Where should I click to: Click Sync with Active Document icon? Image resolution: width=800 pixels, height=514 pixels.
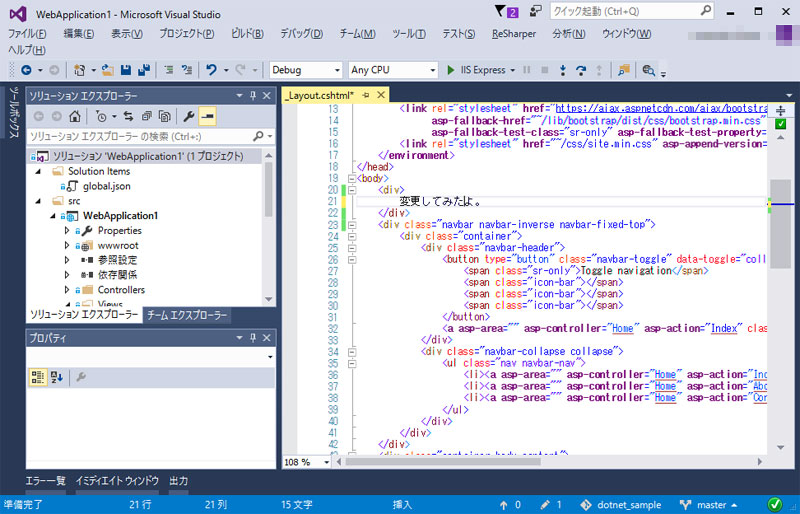coord(128,116)
